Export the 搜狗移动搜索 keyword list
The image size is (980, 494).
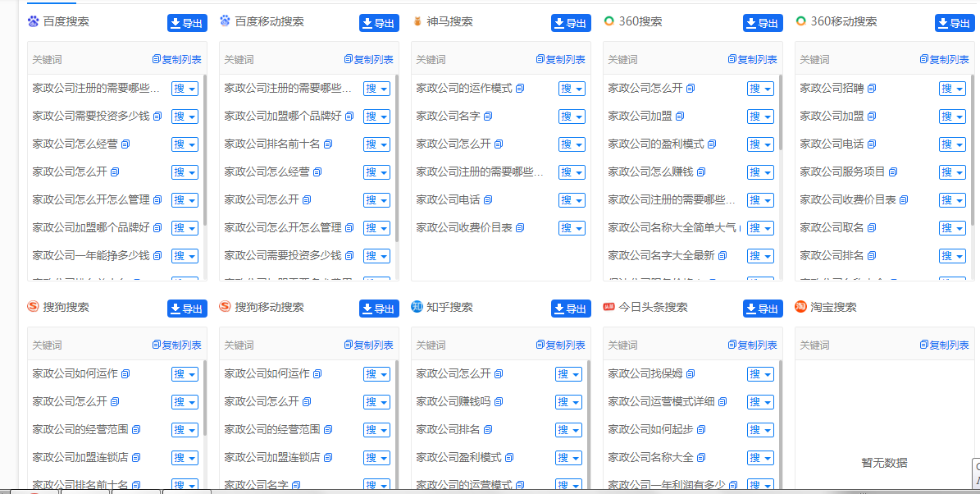[x=380, y=309]
